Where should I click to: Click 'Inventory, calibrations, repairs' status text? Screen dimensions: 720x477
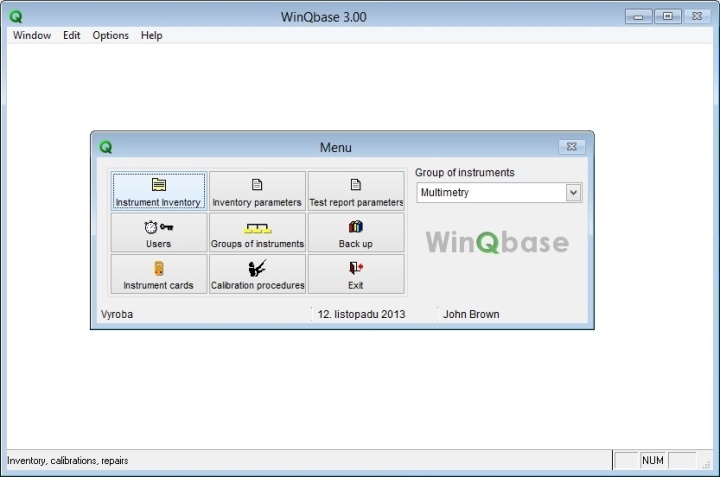click(68, 460)
